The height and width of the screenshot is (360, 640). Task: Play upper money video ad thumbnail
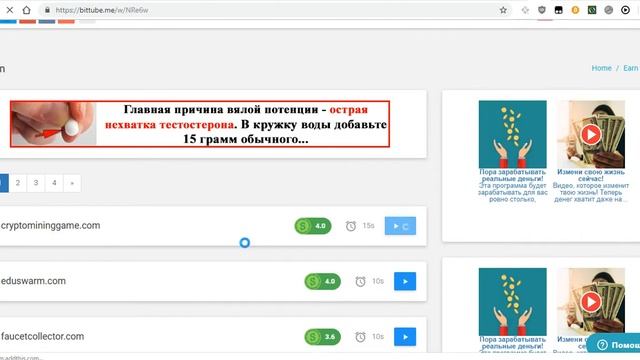[591, 134]
